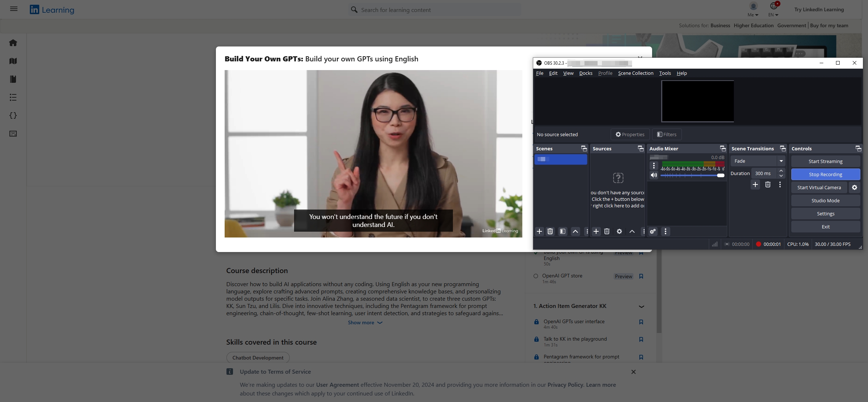Open Sources dock overflow three-dot menu
The height and width of the screenshot is (402, 868).
pos(643,231)
